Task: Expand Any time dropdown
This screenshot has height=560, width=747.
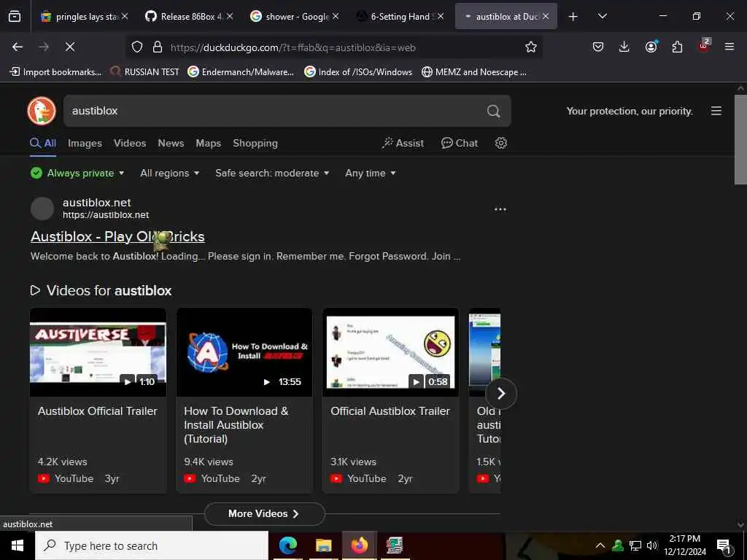Action: tap(370, 173)
